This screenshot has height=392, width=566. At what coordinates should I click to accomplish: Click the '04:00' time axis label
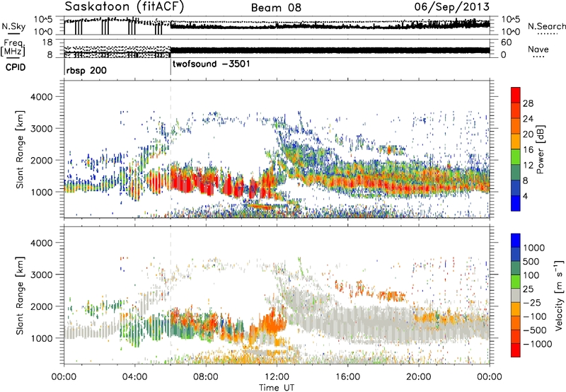tap(134, 377)
